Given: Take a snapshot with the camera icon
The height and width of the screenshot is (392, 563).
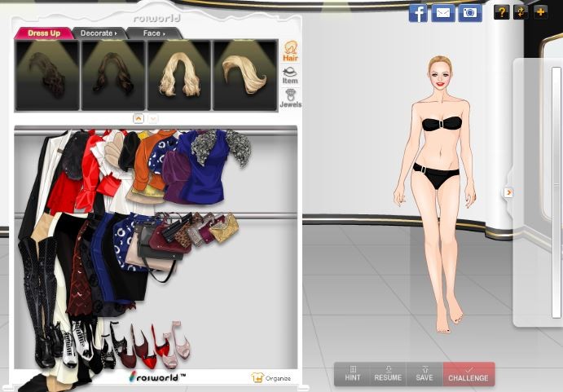Looking at the screenshot, I should pos(470,12).
